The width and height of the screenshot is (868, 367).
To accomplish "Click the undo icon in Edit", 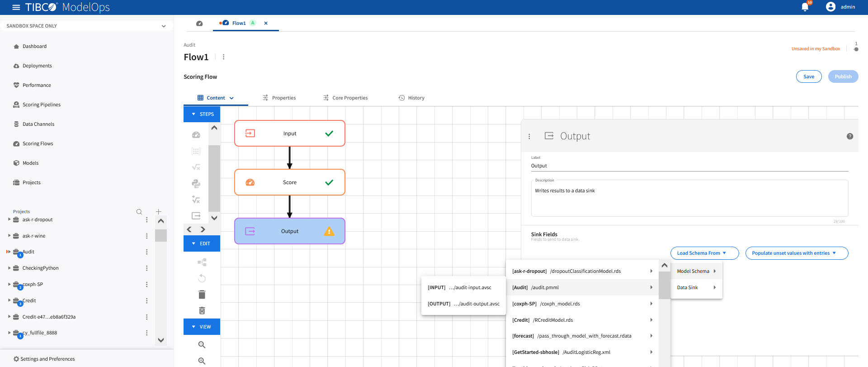I will pos(202,278).
